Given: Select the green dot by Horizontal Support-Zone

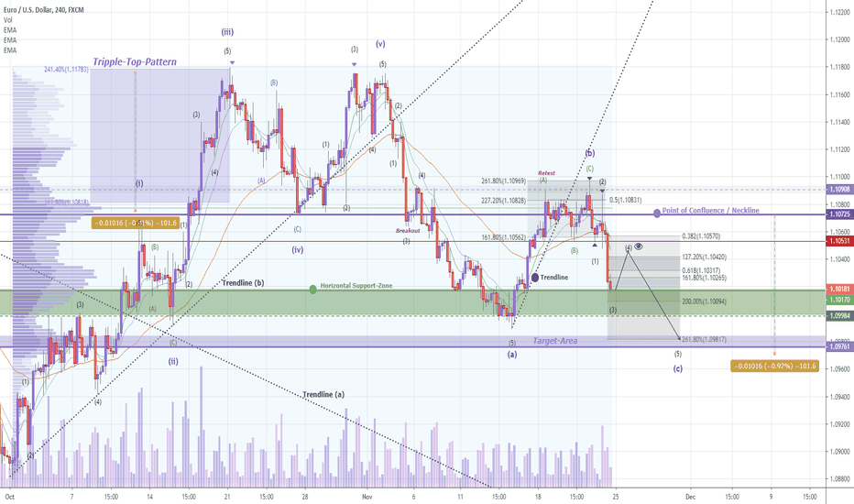Looking at the screenshot, I should tap(313, 289).
